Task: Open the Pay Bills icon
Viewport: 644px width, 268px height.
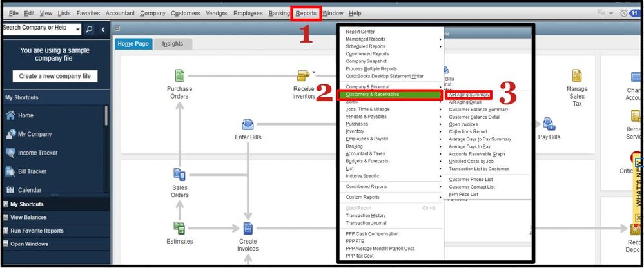Action: pos(549,124)
